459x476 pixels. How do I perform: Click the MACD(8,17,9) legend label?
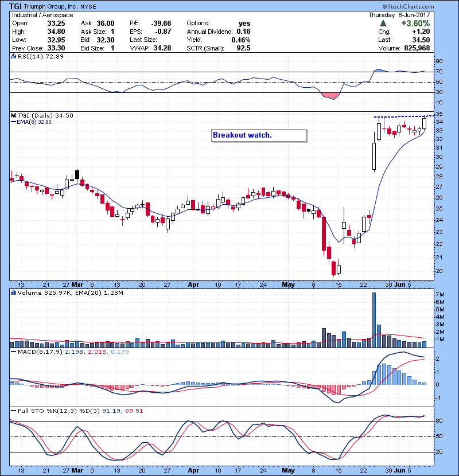[x=40, y=352]
